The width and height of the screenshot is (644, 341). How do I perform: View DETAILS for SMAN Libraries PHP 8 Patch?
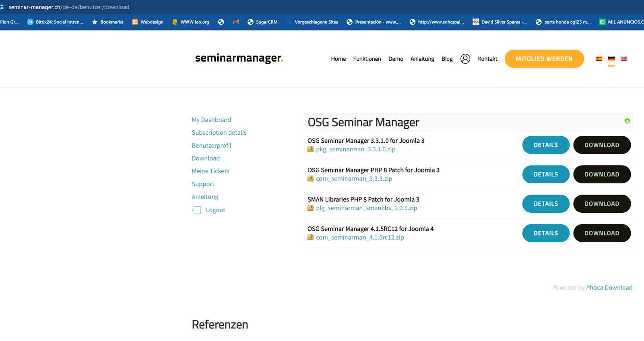click(546, 204)
